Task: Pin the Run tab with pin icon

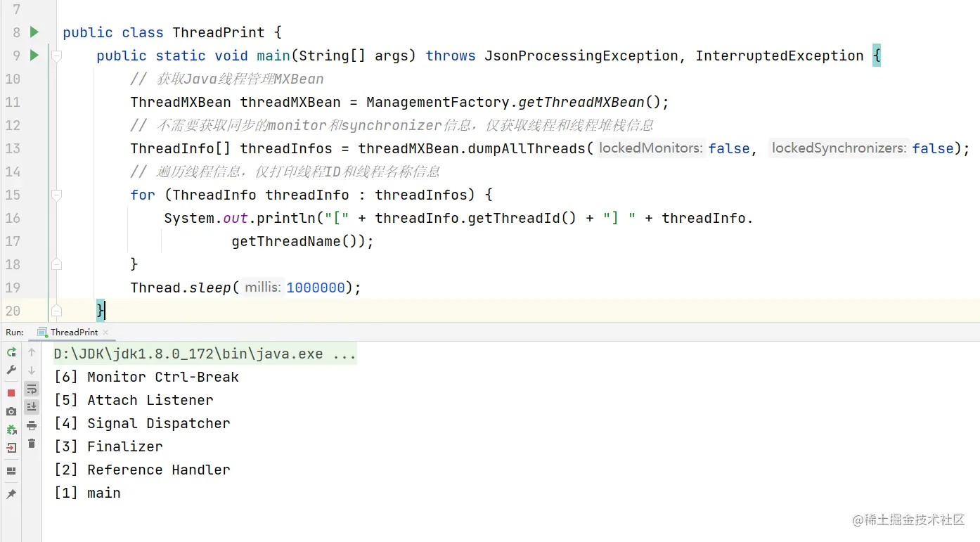Action: [x=11, y=494]
